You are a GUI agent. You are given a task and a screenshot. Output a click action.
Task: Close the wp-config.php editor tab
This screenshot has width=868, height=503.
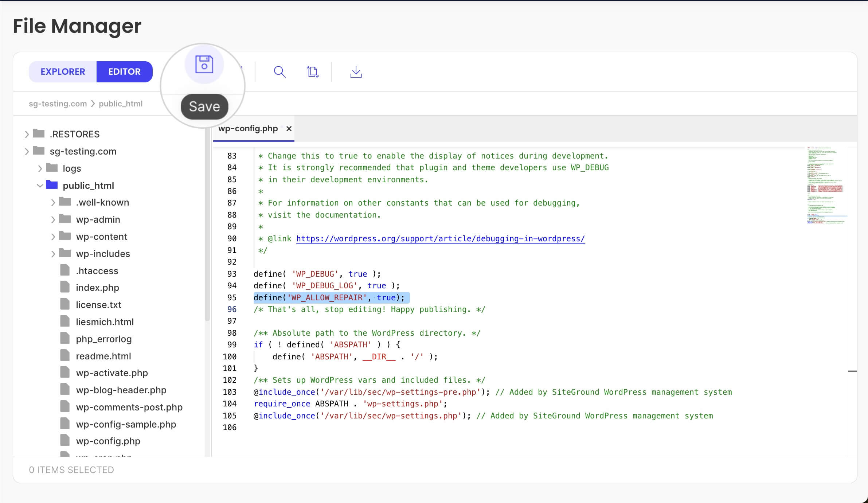(289, 129)
